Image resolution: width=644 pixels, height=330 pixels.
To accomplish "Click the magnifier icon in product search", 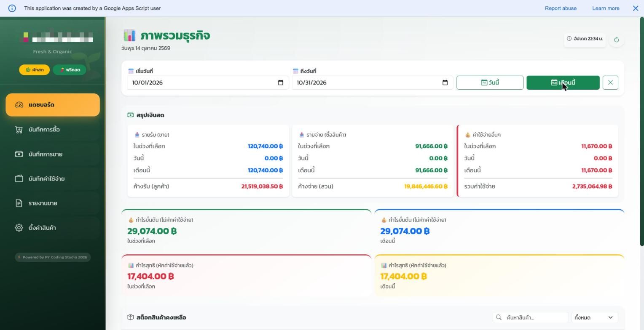I will click(499, 317).
